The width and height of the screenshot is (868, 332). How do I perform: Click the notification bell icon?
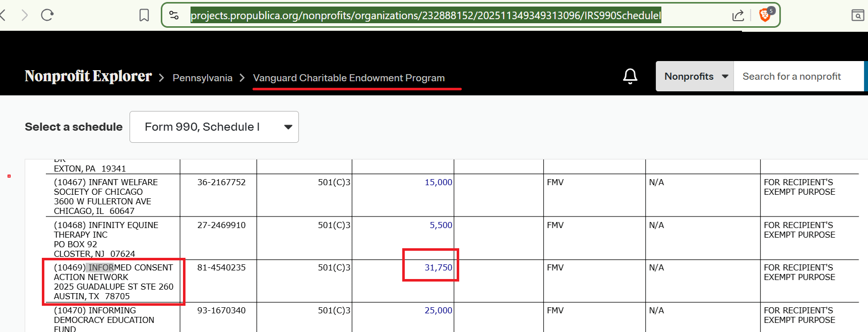click(630, 76)
